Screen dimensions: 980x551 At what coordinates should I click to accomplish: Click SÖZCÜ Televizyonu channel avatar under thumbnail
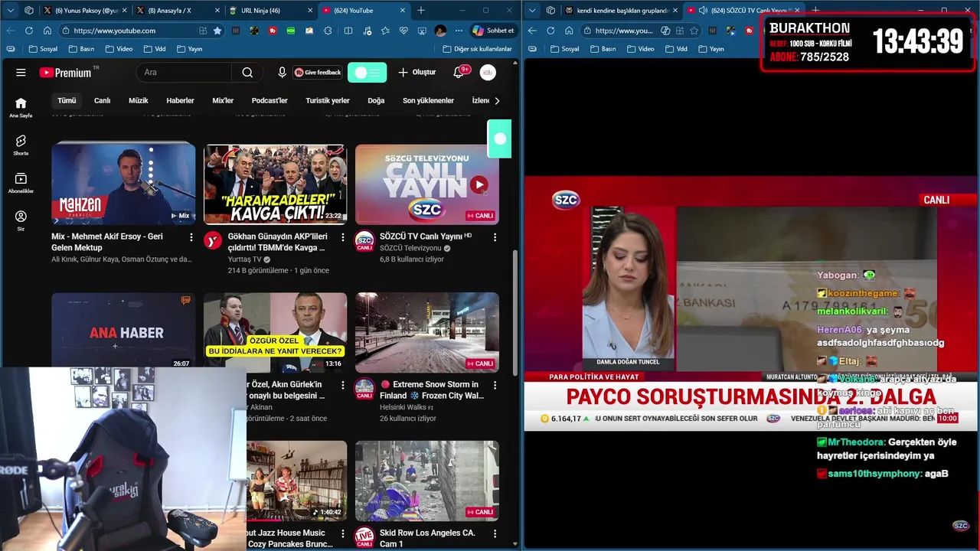click(364, 240)
